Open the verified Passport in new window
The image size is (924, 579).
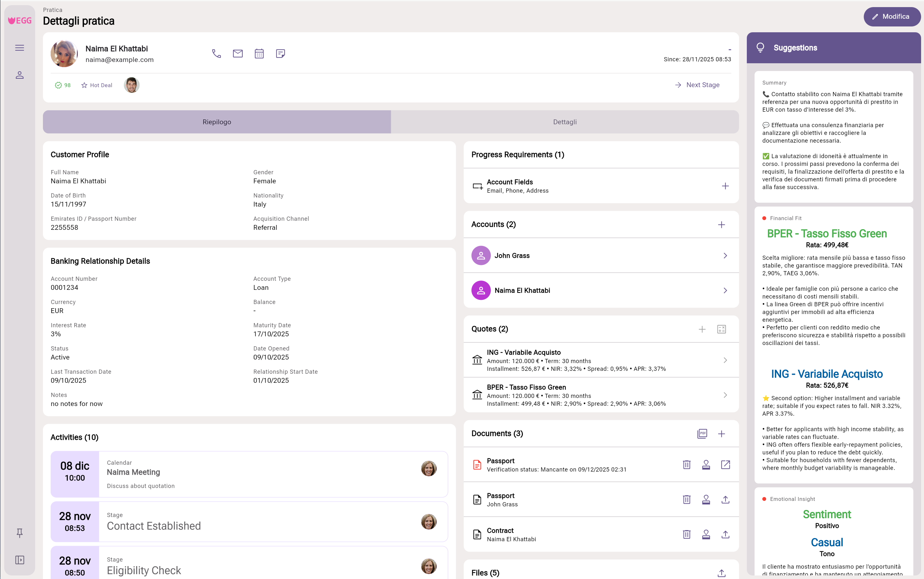coord(725,465)
